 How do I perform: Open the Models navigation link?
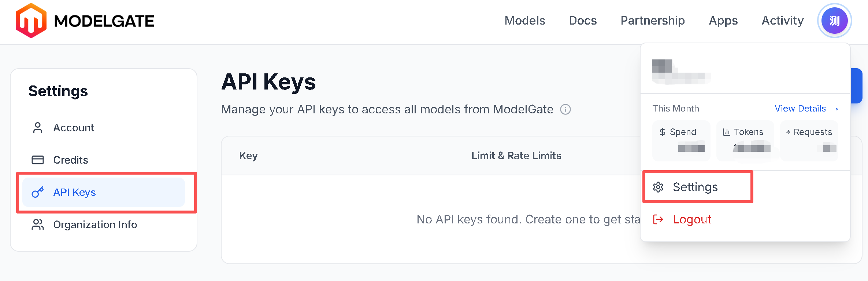click(x=524, y=21)
